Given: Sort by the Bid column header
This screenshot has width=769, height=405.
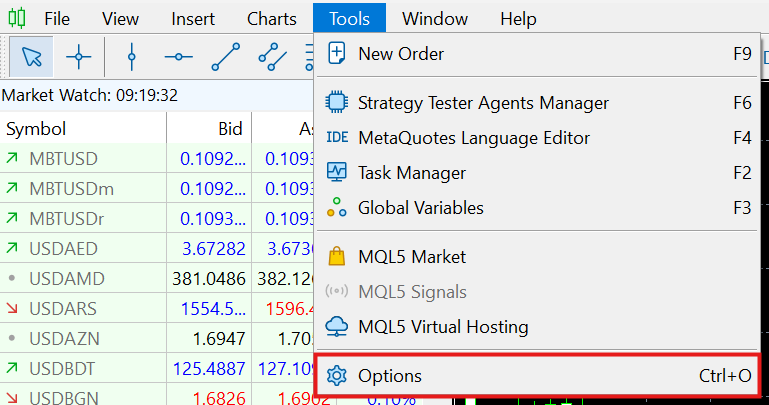Looking at the screenshot, I should tap(209, 128).
